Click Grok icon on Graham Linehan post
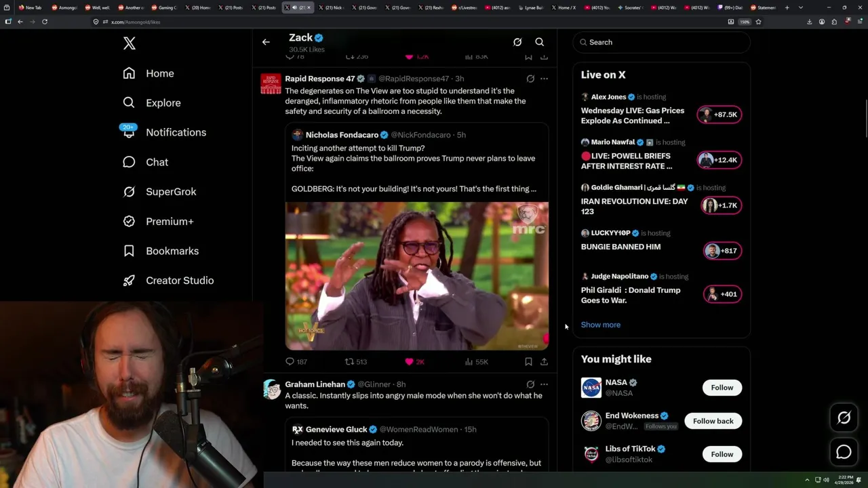The width and height of the screenshot is (868, 488). point(530,384)
